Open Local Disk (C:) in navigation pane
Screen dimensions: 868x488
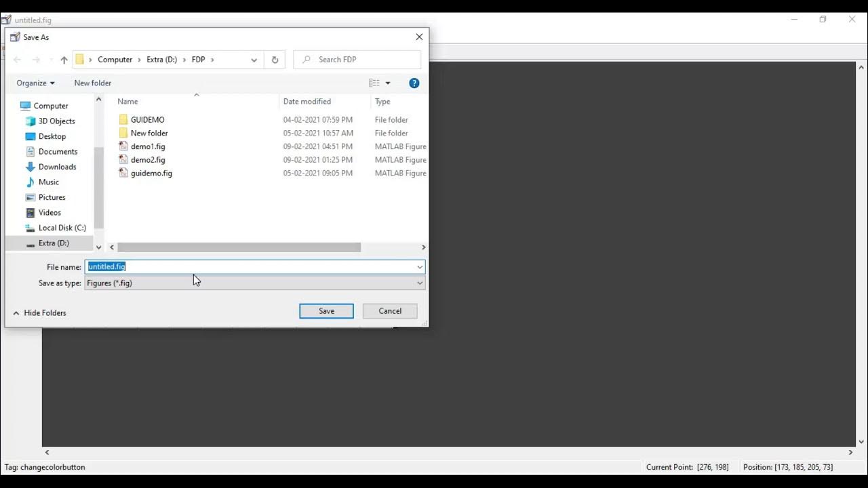click(x=62, y=228)
